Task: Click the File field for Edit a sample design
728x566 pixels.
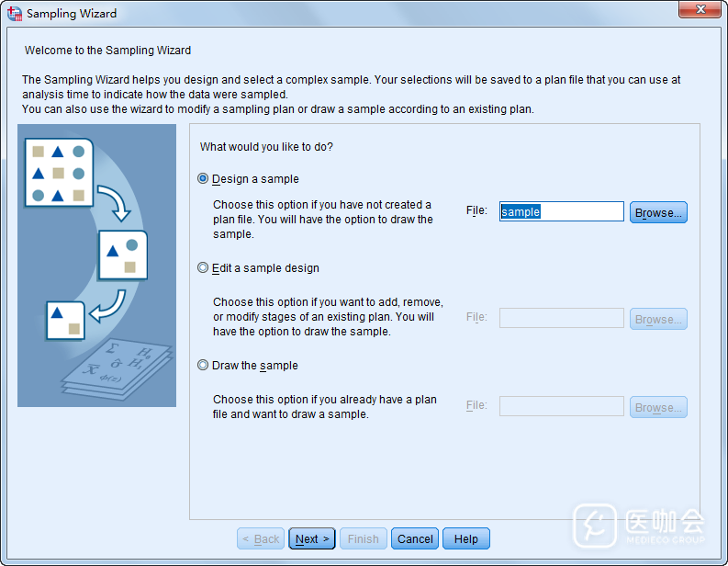Action: (x=561, y=319)
